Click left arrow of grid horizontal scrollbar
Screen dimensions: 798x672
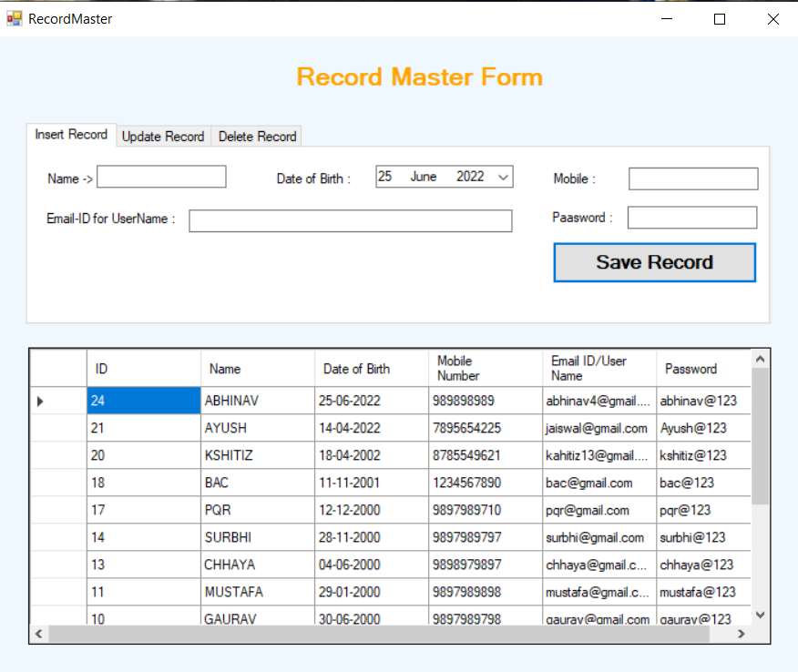(38, 634)
